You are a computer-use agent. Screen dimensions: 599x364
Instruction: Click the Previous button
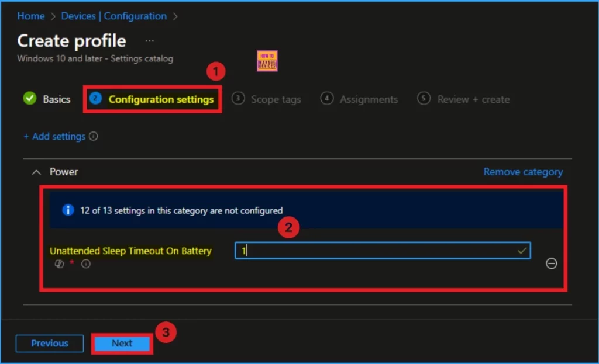(x=50, y=344)
